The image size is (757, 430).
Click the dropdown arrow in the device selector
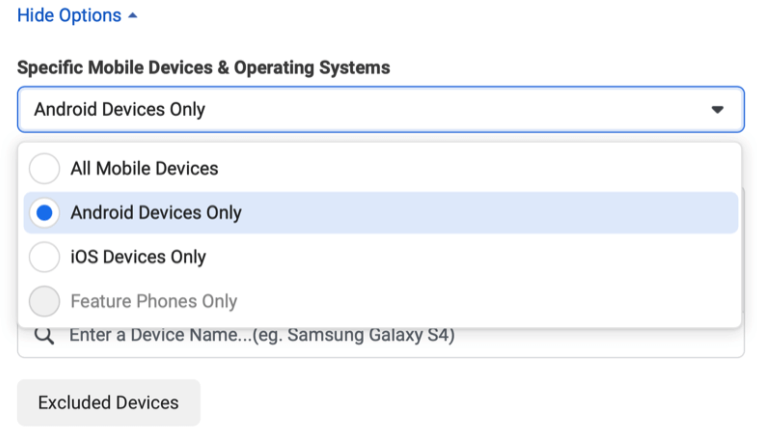[717, 110]
